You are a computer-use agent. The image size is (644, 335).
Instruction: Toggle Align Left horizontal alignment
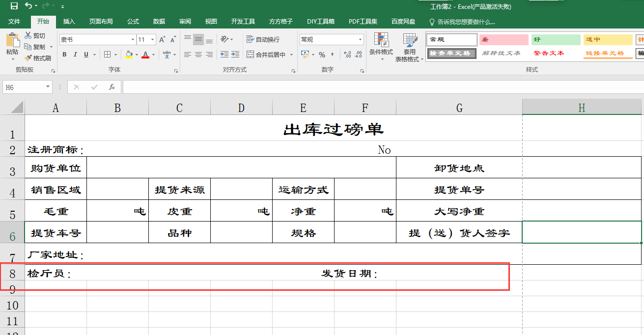coord(188,55)
